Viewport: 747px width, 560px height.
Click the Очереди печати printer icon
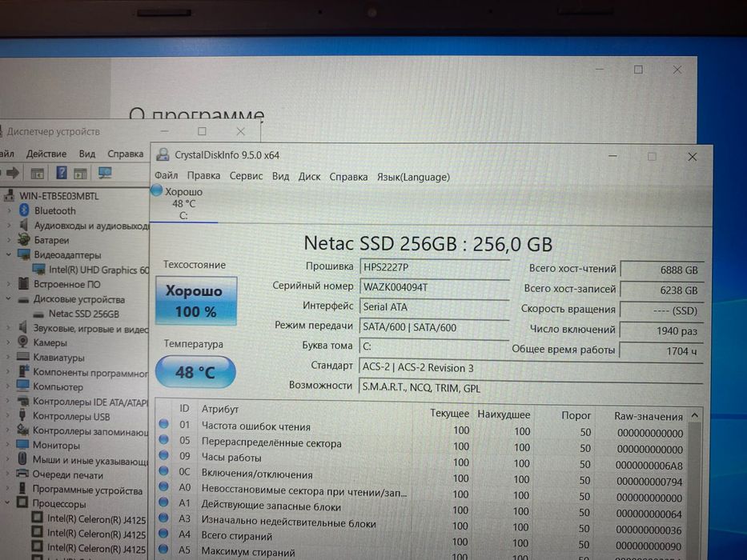22,474
